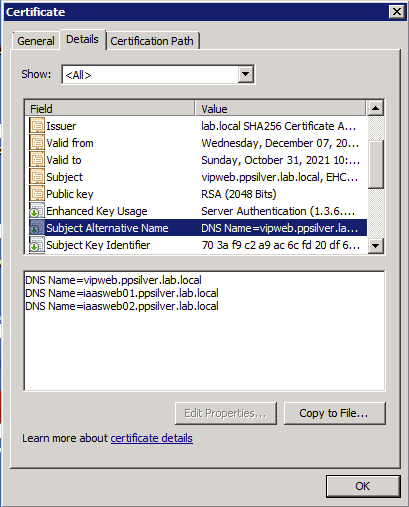Click the value lab.local SHA256 Certificate A...
The width and height of the screenshot is (409, 507).
click(x=279, y=126)
